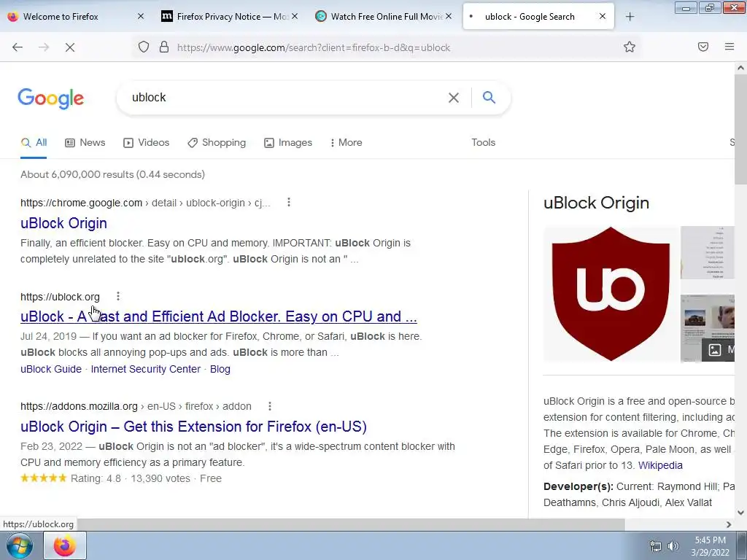The height and width of the screenshot is (560, 747).
Task: Open the Blog sitelink
Action: point(220,369)
